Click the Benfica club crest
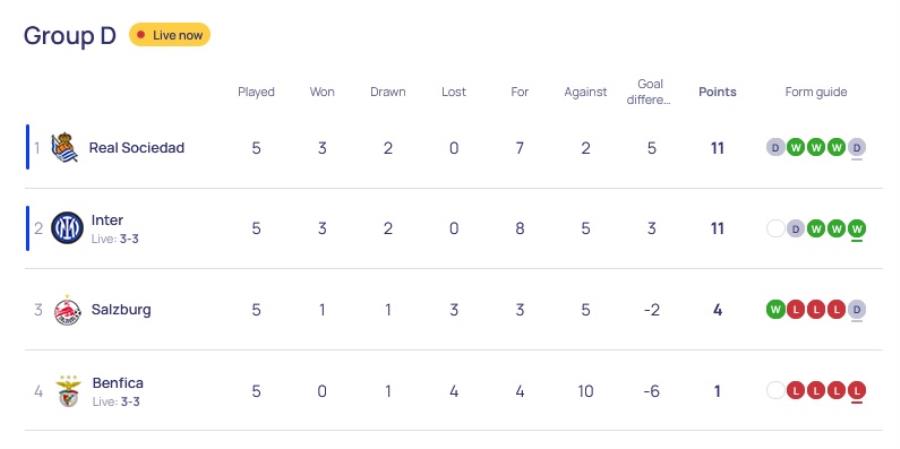The width and height of the screenshot is (900, 449). click(68, 391)
